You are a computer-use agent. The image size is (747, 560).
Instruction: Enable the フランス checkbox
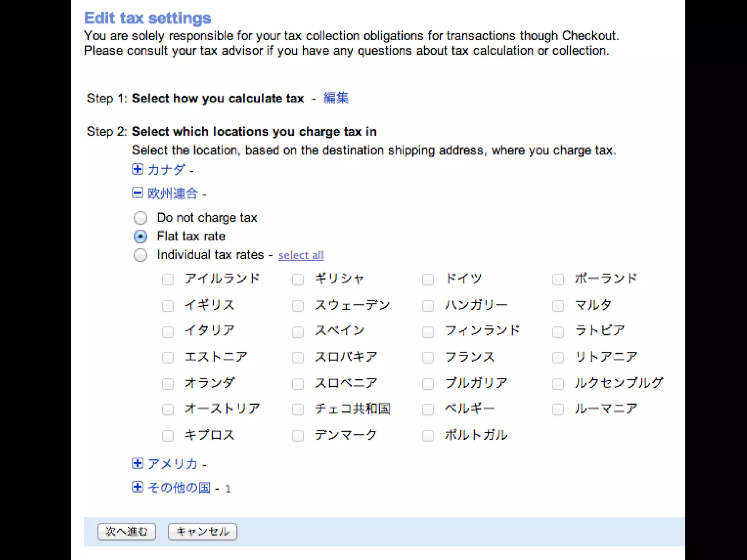point(428,358)
